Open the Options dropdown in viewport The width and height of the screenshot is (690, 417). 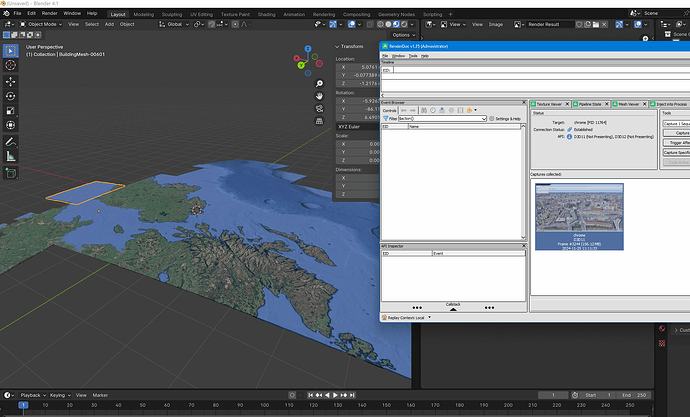point(404,35)
